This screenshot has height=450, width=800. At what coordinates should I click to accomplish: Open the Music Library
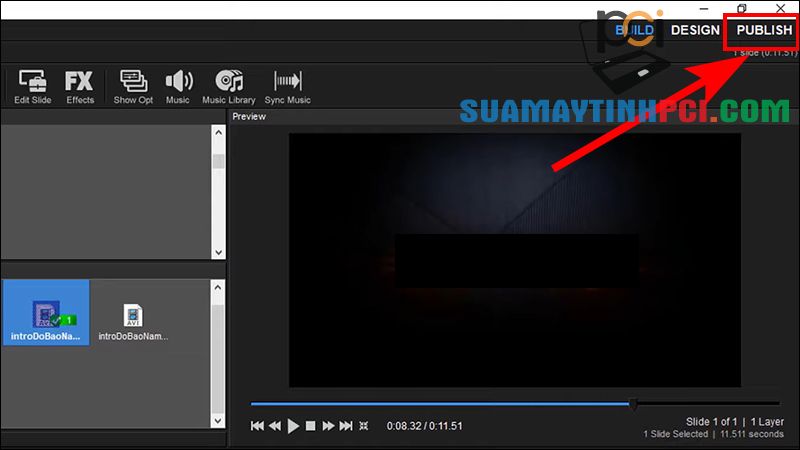[229, 87]
